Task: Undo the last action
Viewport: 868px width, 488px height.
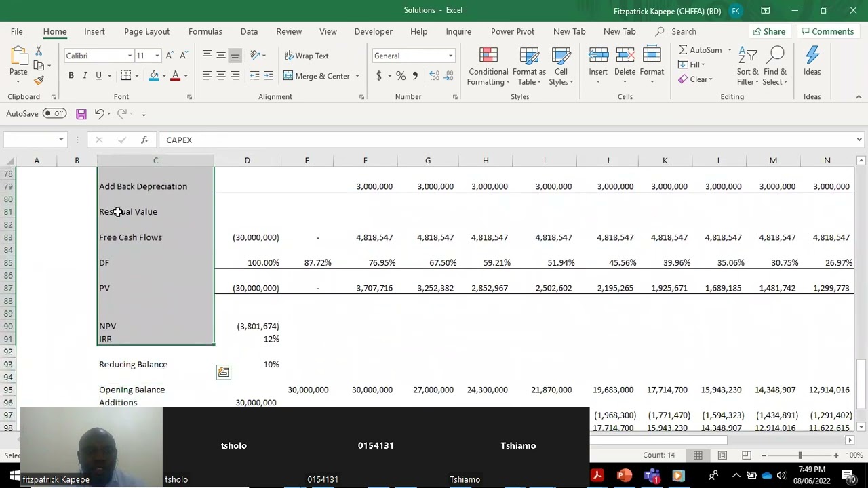Action: pos(99,114)
